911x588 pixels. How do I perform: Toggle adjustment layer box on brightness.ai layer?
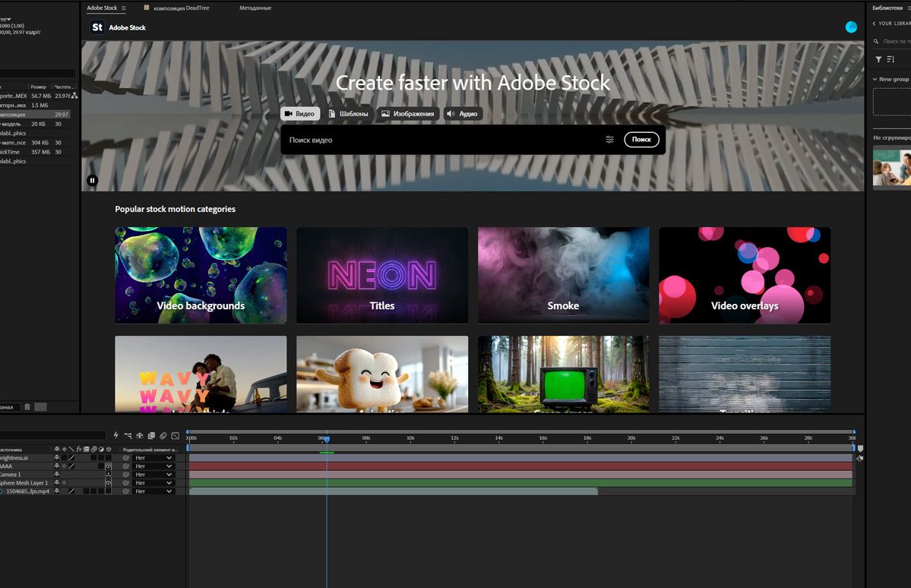point(101,458)
